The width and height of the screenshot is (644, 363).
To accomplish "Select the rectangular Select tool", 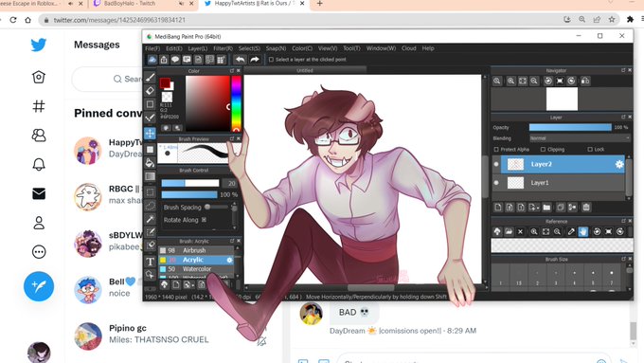I will [x=150, y=191].
